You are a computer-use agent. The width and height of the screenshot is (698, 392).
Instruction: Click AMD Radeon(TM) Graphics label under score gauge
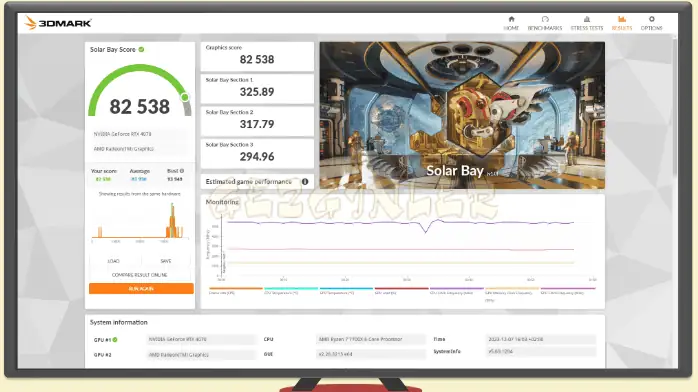tap(124, 149)
